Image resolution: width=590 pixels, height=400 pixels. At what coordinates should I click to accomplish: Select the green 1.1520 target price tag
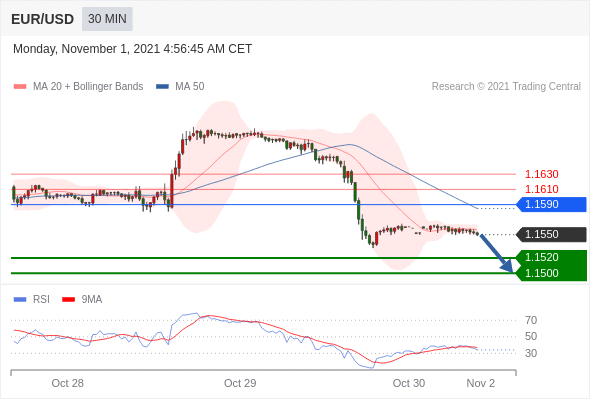[x=551, y=257]
